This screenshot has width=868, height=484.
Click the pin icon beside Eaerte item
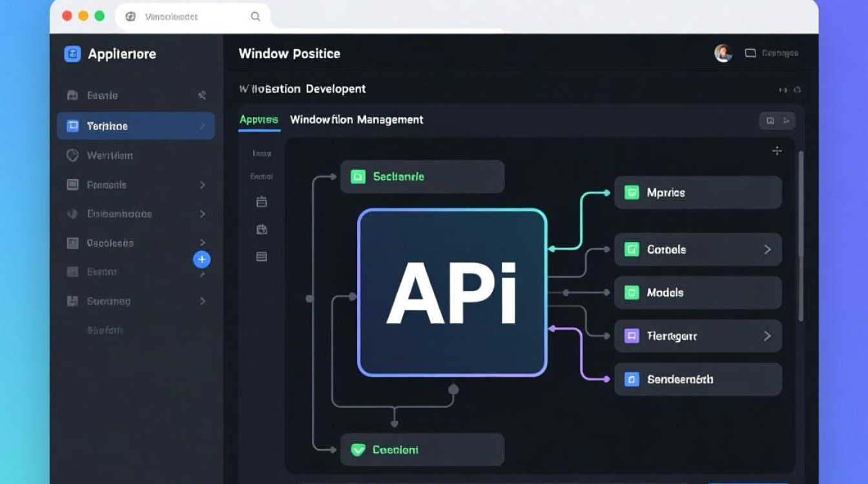tap(201, 96)
